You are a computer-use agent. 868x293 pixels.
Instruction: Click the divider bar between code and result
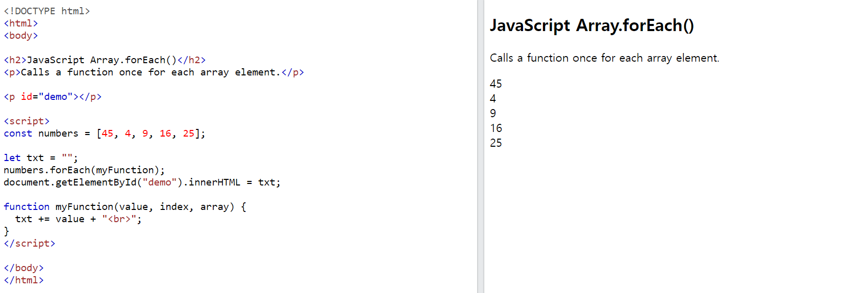pyautogui.click(x=480, y=146)
